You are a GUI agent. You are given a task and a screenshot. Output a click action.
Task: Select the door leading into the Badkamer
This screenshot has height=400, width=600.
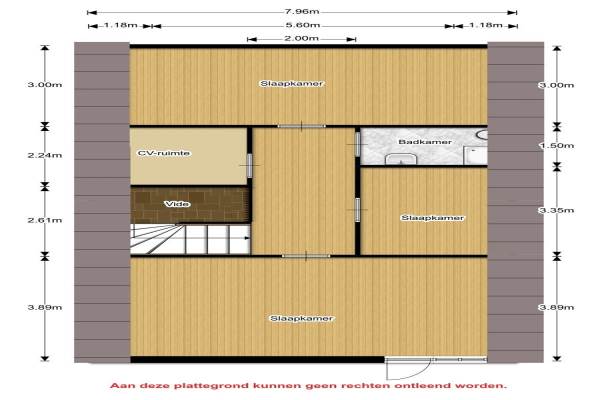pos(357,143)
